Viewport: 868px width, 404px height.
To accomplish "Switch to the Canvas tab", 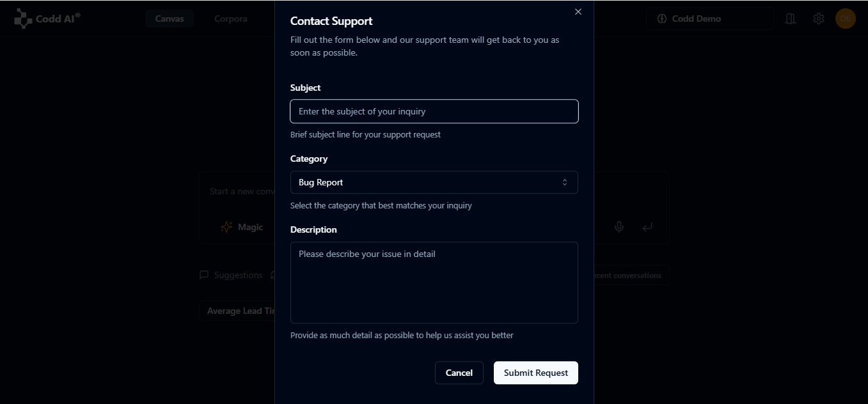I will click(169, 19).
